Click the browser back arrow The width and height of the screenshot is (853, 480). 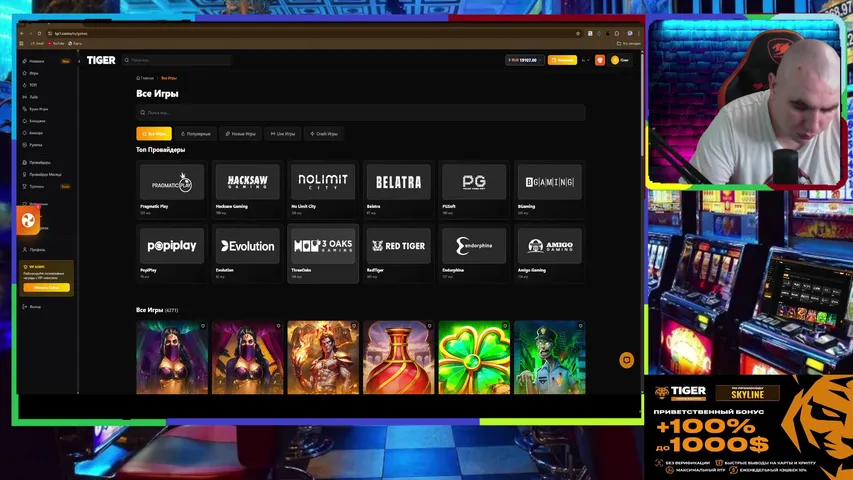pyautogui.click(x=22, y=33)
